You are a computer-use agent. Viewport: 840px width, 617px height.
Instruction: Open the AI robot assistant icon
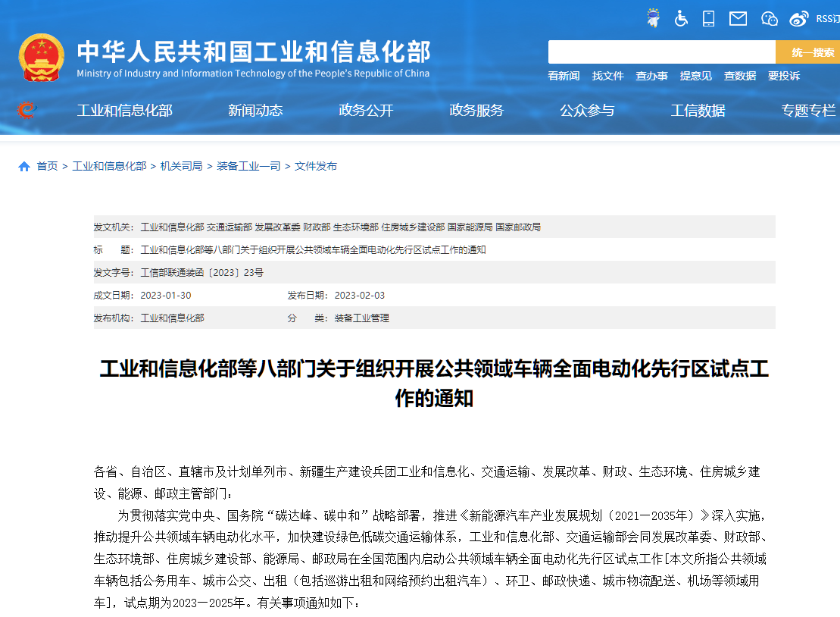coord(653,18)
